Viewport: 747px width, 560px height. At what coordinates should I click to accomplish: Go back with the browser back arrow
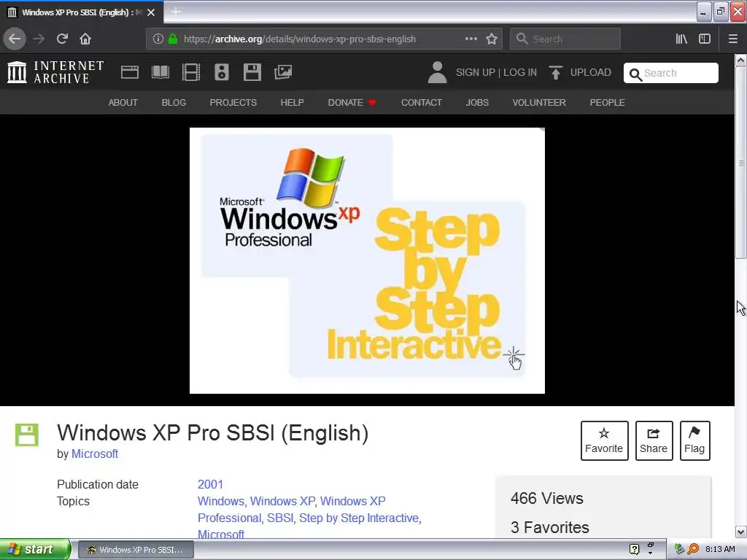point(15,39)
